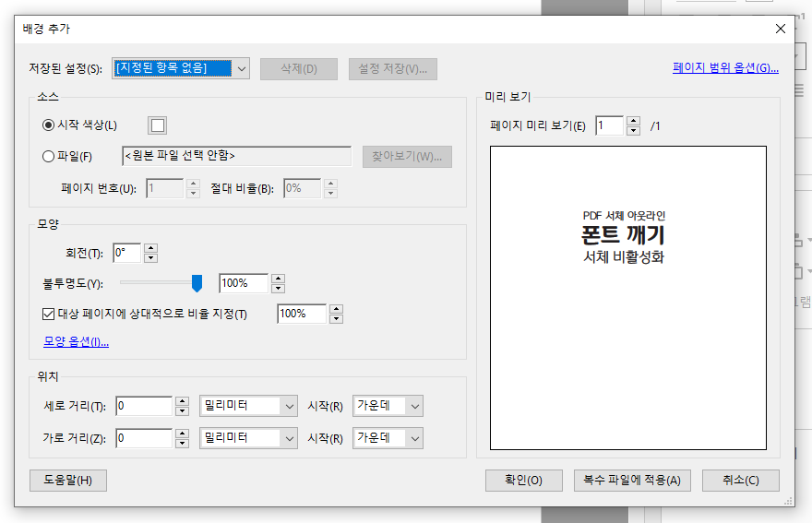Increase 가로 거리 with up arrow

(182, 434)
